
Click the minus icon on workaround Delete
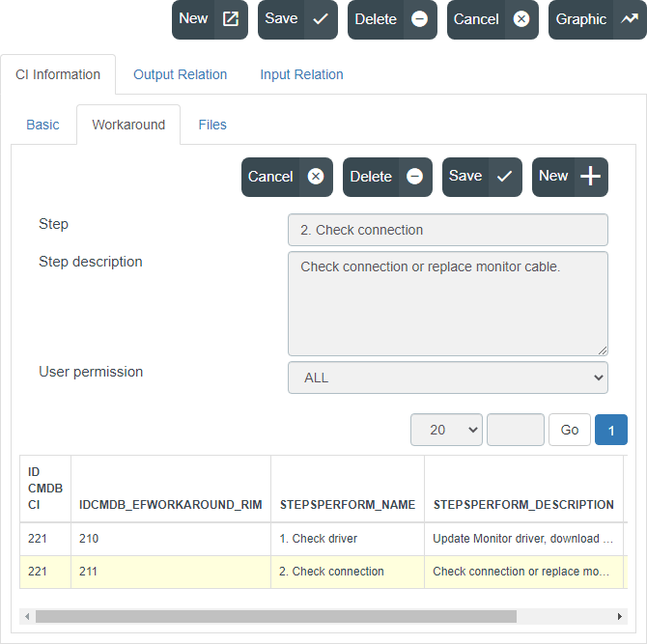tap(414, 177)
